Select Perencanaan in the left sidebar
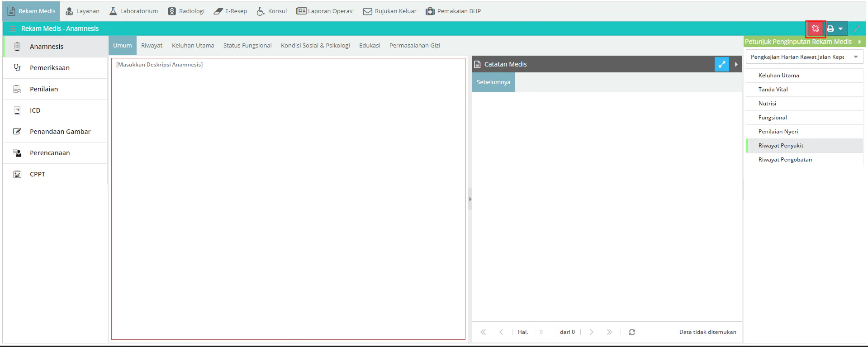The width and height of the screenshot is (868, 347). point(55,153)
